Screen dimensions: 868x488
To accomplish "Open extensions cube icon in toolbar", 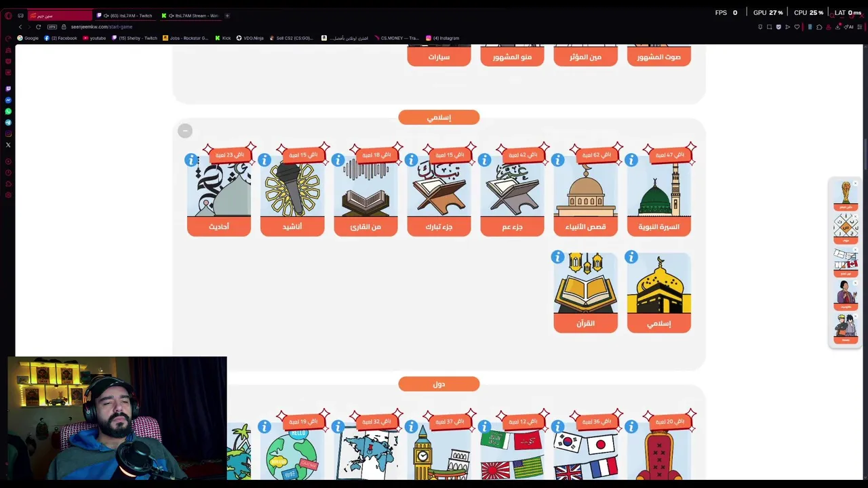I will coord(819,26).
